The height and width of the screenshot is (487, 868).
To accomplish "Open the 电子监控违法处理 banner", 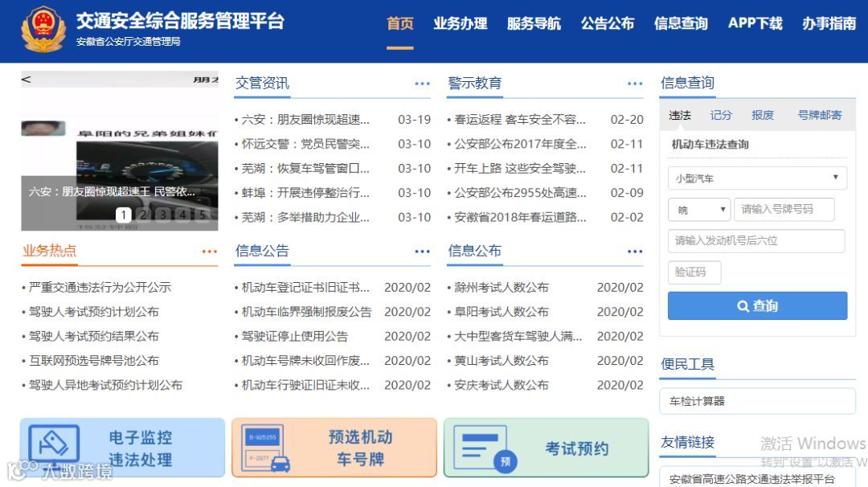I will coord(122,448).
